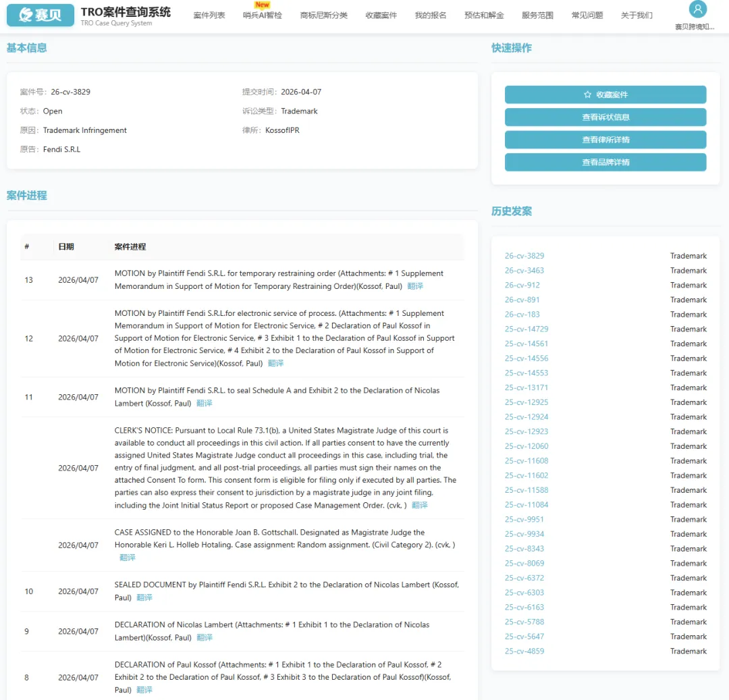Open history case 25-cv-11608

(526, 461)
